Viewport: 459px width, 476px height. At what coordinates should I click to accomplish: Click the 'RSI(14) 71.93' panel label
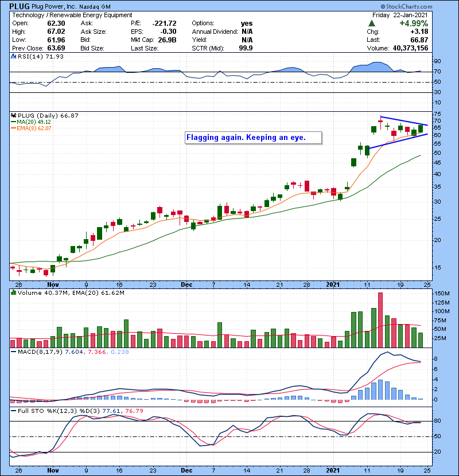41,56
